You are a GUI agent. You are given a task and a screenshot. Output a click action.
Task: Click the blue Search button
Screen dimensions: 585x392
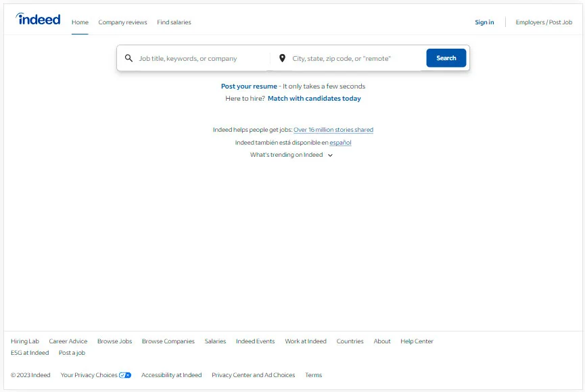point(446,58)
